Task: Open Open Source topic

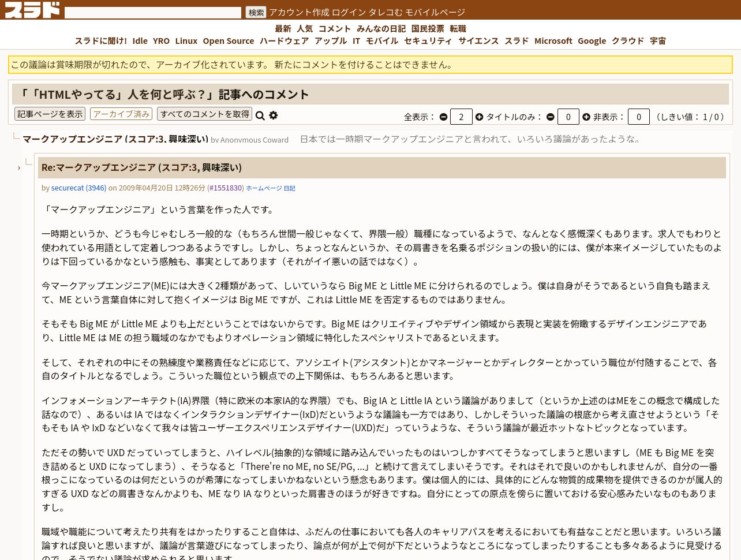Action: [229, 40]
